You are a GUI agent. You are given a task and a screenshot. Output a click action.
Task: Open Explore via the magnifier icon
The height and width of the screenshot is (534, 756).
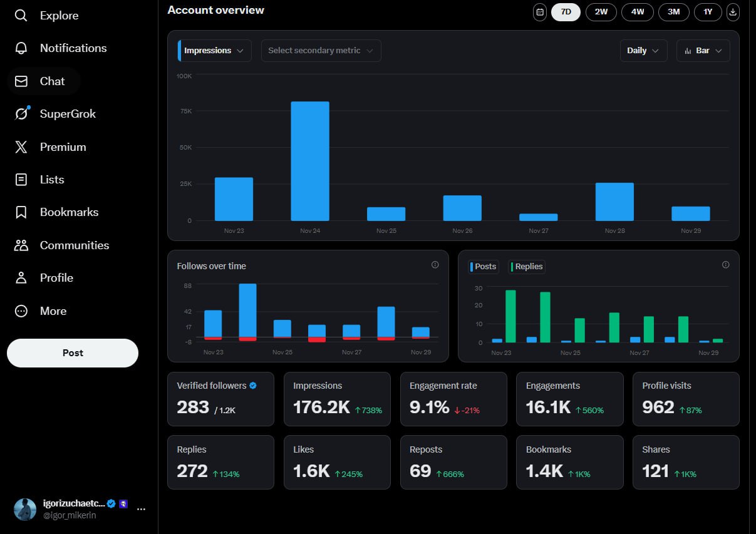point(21,15)
